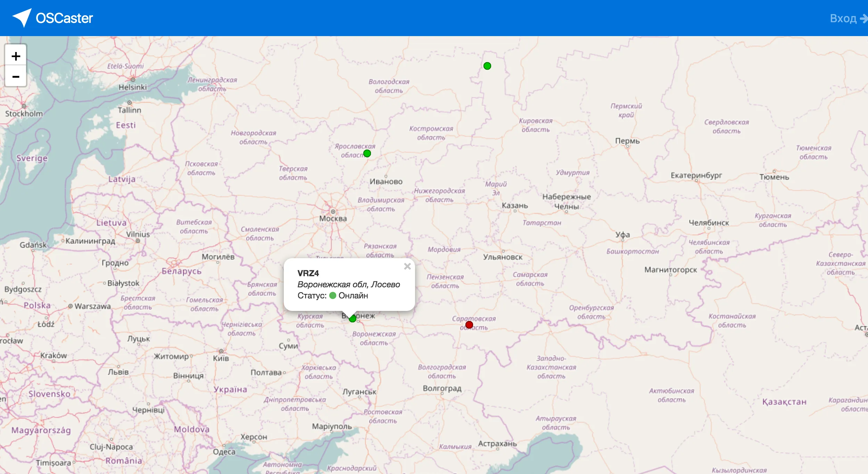Viewport: 868px width, 474px height.
Task: Select the red offline marker in Саратовская область
Action: 470,324
